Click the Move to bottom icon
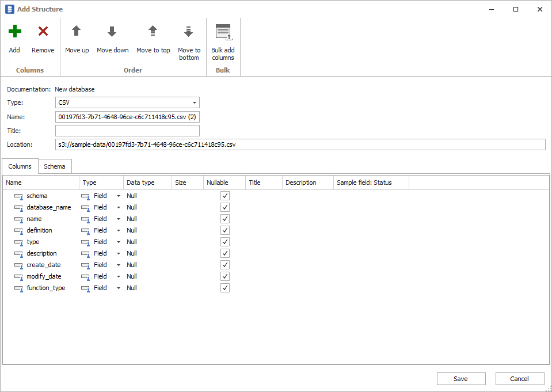552x392 pixels. (189, 32)
